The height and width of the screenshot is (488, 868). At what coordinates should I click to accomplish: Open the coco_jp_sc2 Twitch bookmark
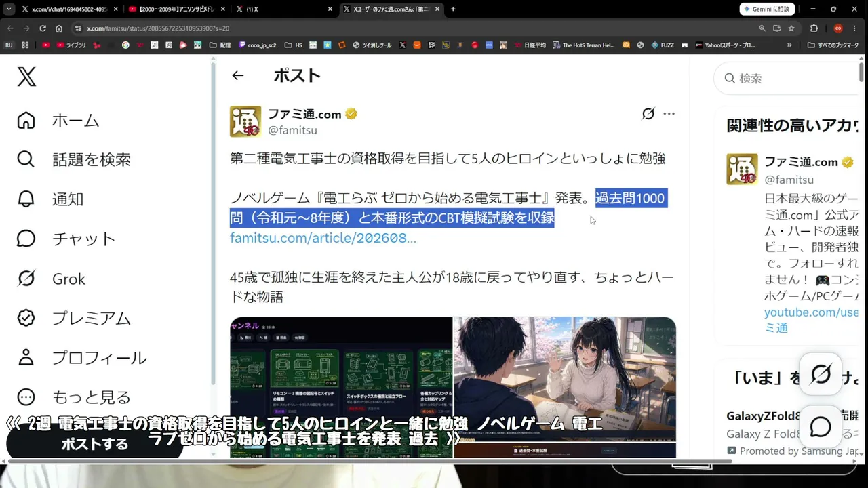tap(258, 45)
